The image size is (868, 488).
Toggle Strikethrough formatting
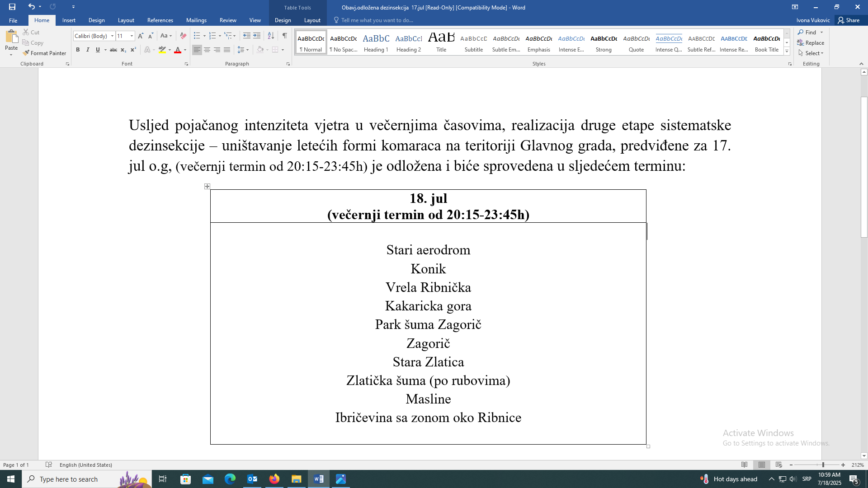113,50
